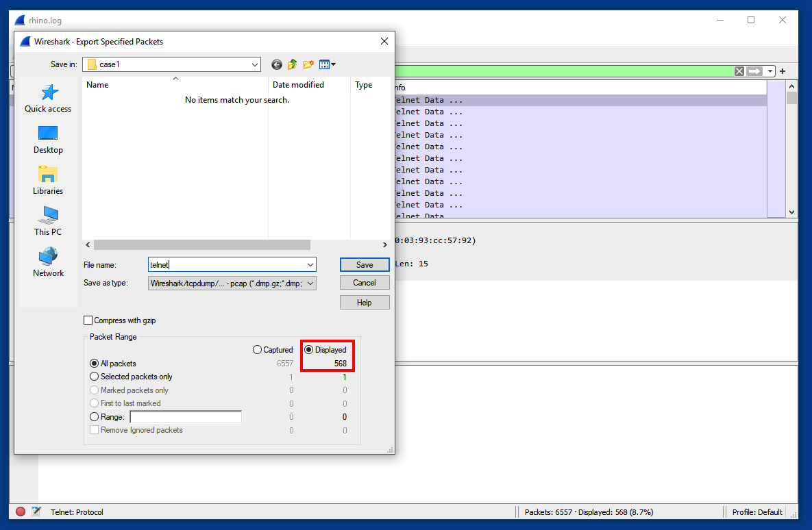Click Packets: 6557 Displayed: 568 status text
The width and height of the screenshot is (812, 530).
pos(589,512)
